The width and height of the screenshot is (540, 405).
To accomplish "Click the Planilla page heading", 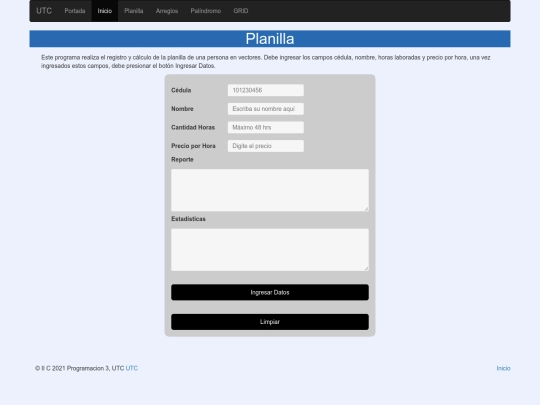I will click(270, 39).
